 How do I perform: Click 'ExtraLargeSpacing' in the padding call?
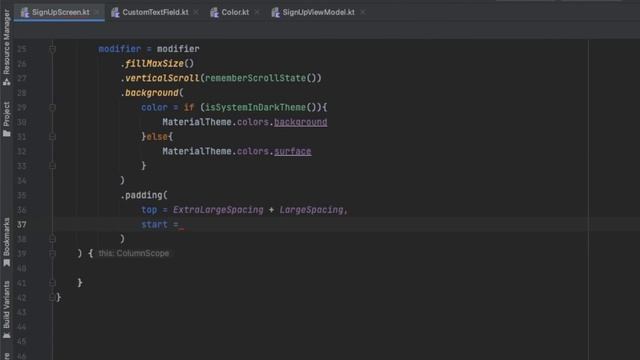tap(218, 210)
